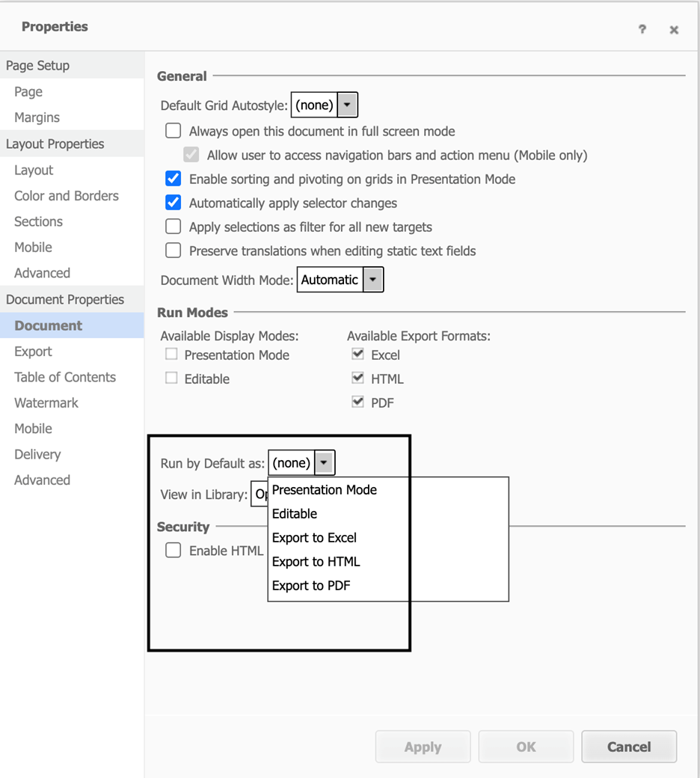Open Table of Contents settings
The image size is (700, 778).
tap(72, 376)
